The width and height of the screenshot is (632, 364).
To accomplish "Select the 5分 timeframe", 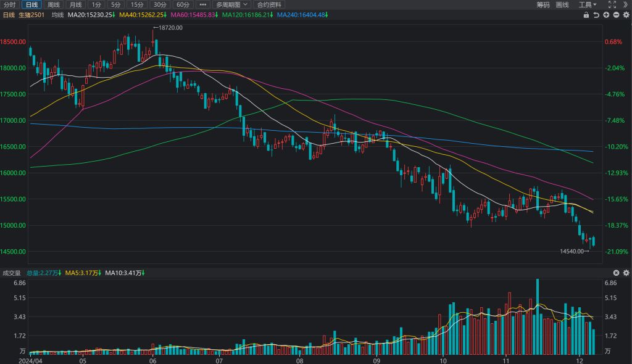I will (x=115, y=4).
